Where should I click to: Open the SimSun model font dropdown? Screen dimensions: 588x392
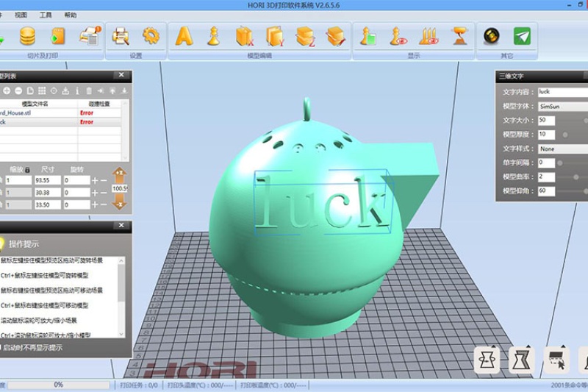(x=562, y=106)
